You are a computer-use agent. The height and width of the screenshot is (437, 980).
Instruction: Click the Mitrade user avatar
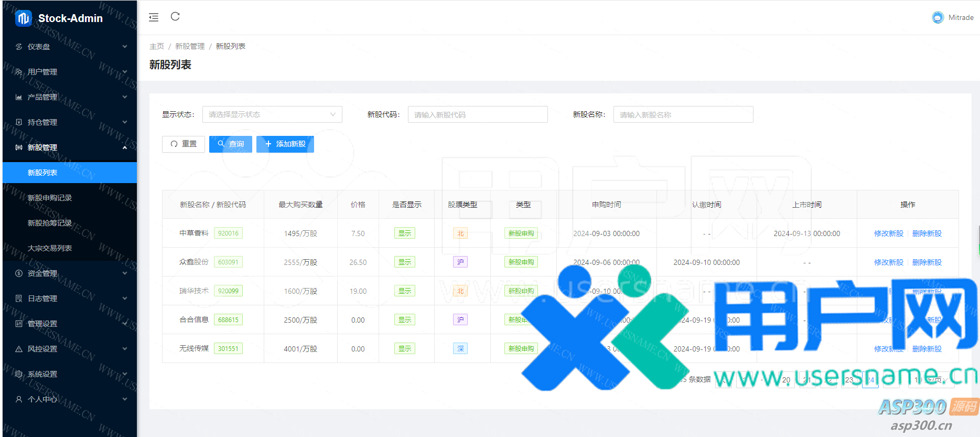[x=938, y=17]
